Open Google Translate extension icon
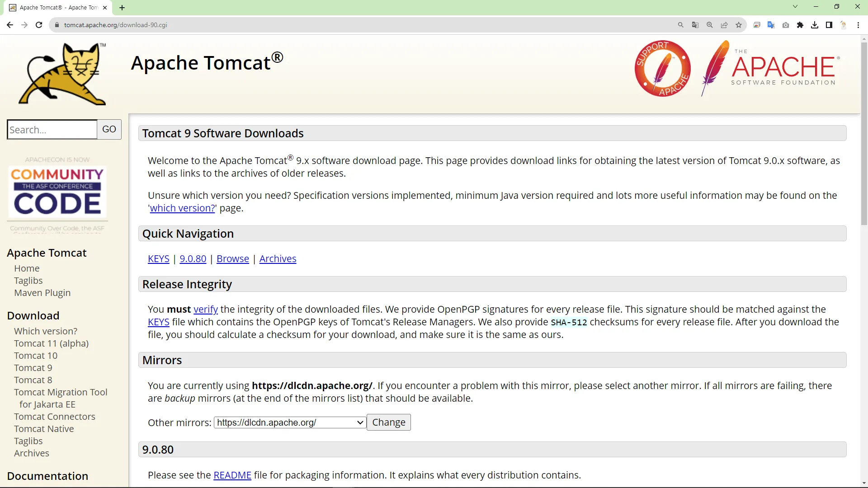 [771, 25]
